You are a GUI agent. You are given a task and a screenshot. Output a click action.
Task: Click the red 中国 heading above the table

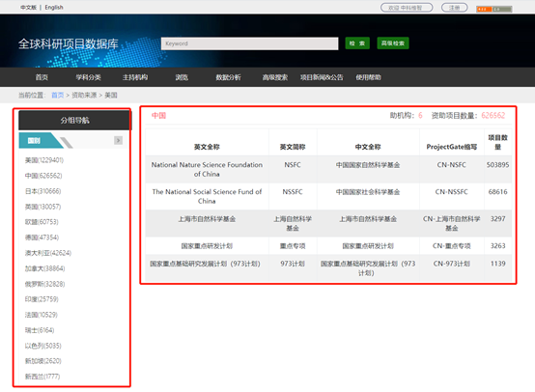tap(158, 116)
